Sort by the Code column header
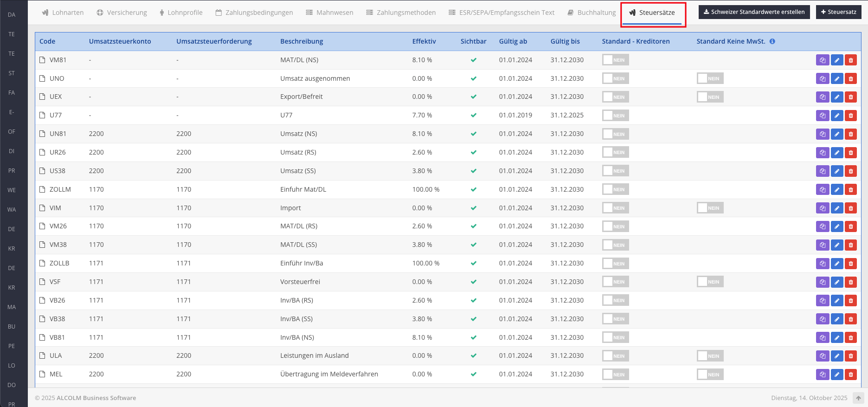 point(47,41)
